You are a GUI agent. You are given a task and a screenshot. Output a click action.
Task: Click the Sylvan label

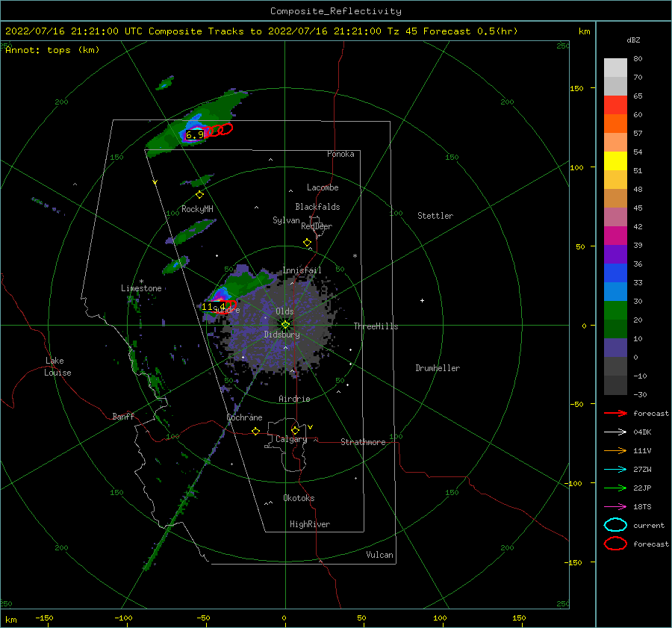(286, 220)
